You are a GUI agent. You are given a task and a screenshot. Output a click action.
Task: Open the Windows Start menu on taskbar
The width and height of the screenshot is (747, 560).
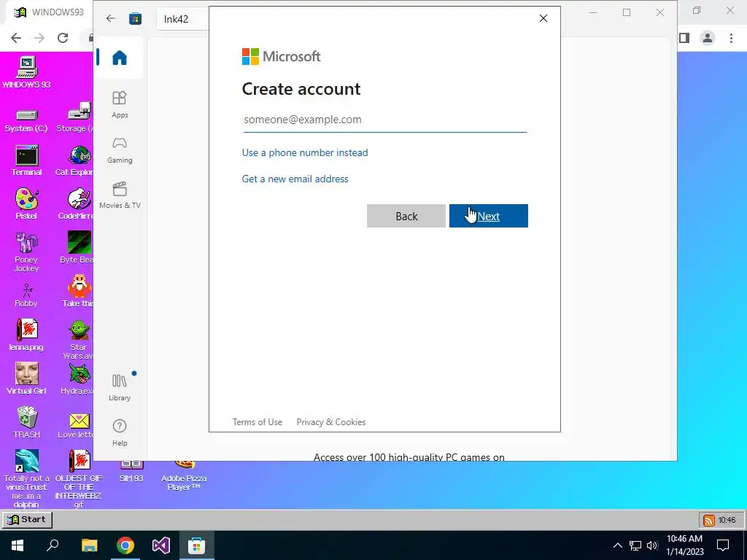click(x=18, y=545)
